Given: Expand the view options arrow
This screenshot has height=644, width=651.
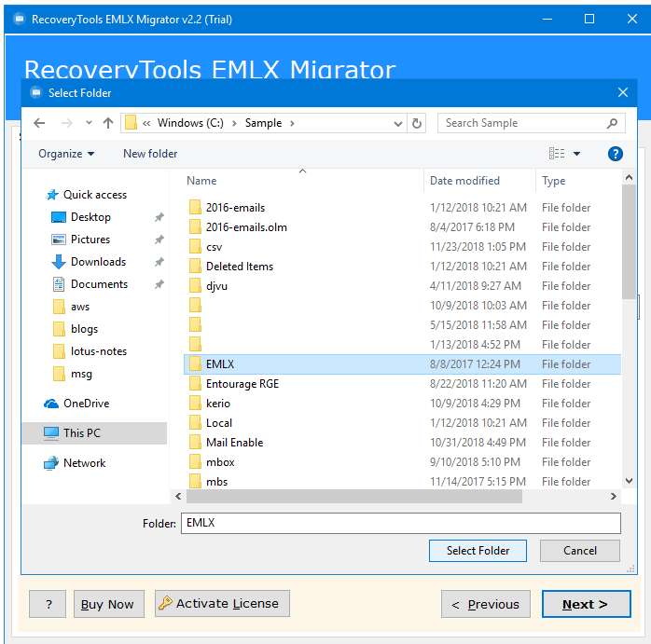Looking at the screenshot, I should (x=576, y=154).
